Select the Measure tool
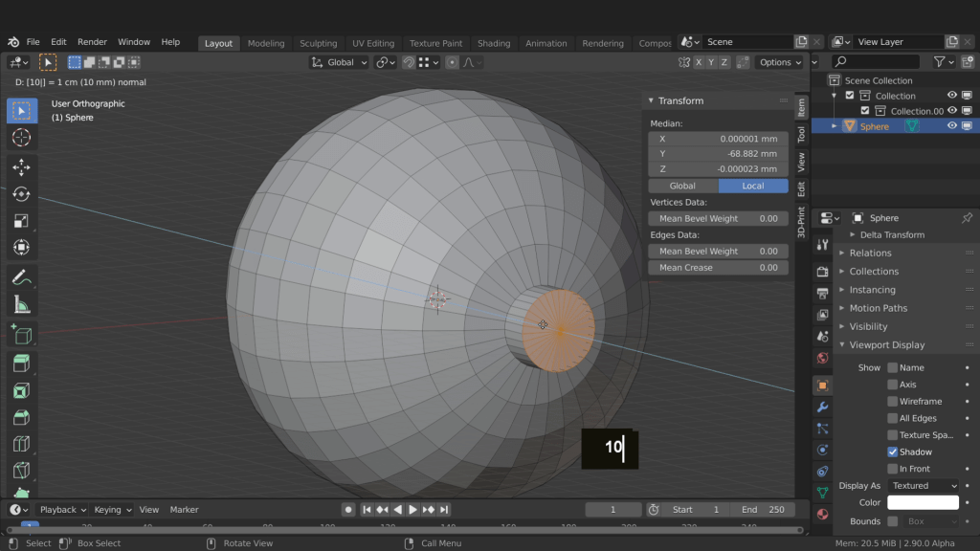 [x=21, y=305]
